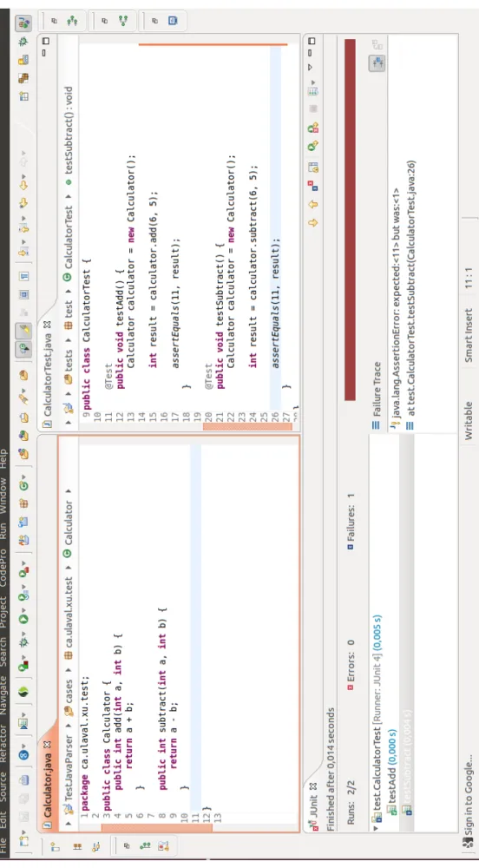Click the Rerun Test icon in JUnit view
Image resolution: width=479 pixels, height=868 pixels.
click(x=313, y=146)
